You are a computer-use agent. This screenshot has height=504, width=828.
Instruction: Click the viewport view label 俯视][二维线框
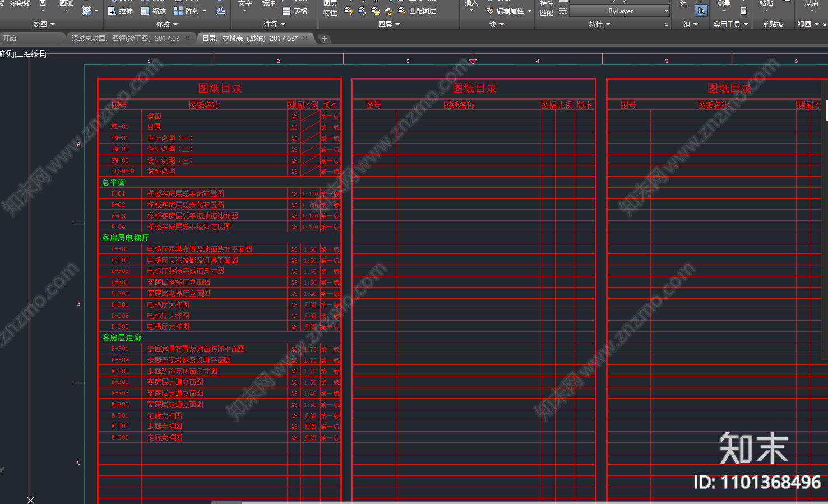tap(23, 54)
